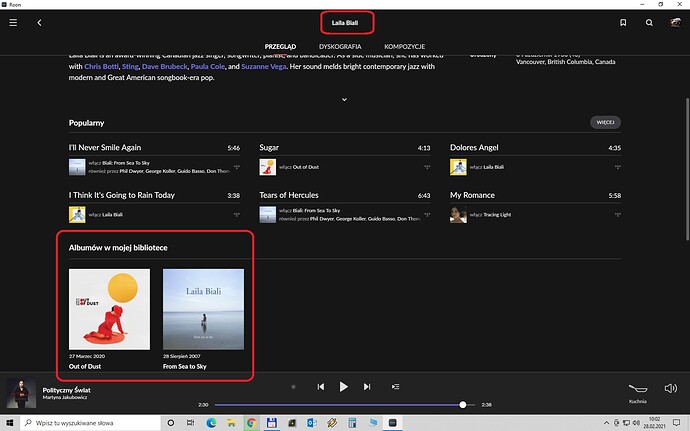690x431 pixels.
Task: Open the Out of Dust album cover
Action: [109, 309]
